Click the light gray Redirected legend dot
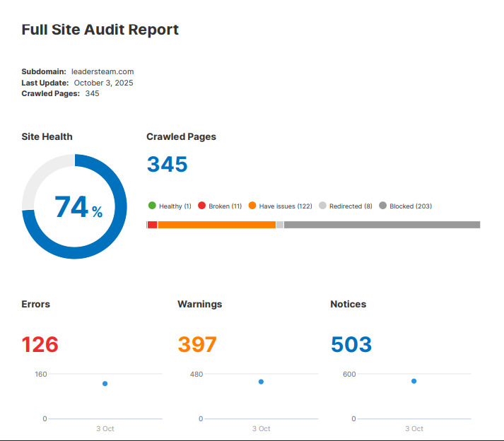The height and width of the screenshot is (441, 504). pyautogui.click(x=322, y=206)
